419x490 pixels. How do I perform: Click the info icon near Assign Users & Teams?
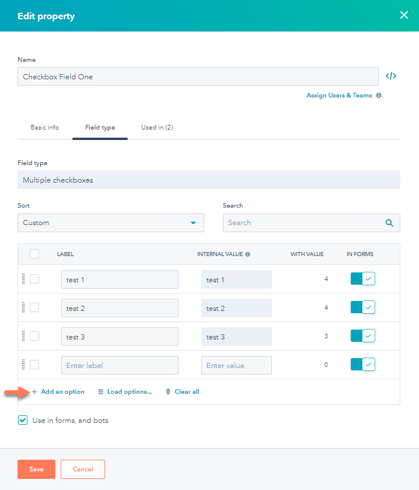click(x=379, y=95)
